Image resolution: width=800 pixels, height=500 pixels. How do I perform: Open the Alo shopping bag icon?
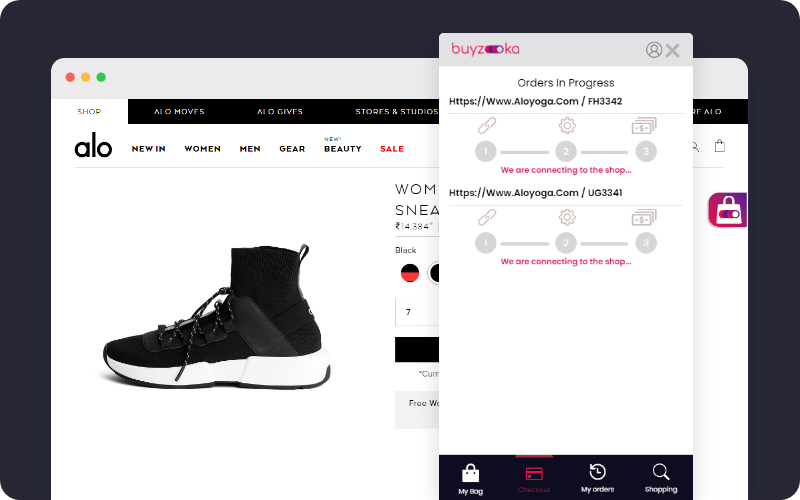coord(719,146)
